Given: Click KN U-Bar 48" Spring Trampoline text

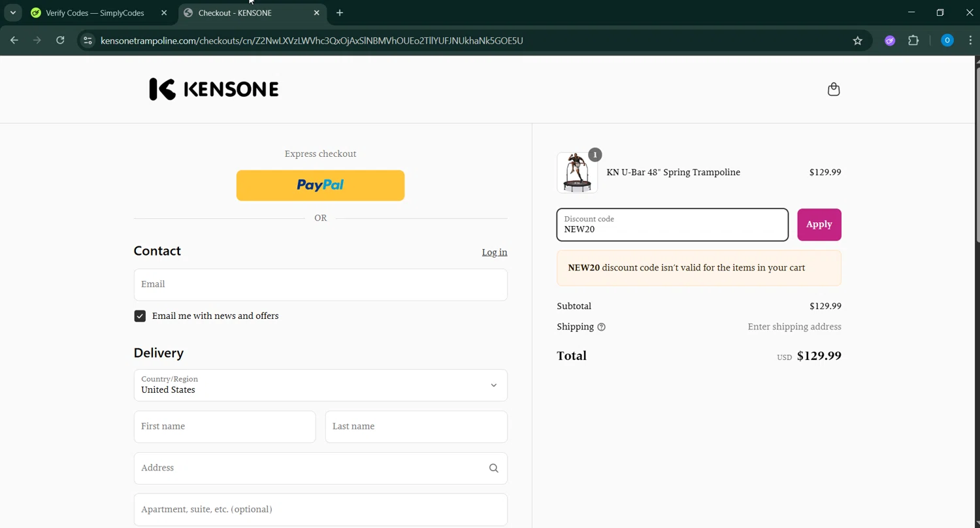Looking at the screenshot, I should [674, 173].
